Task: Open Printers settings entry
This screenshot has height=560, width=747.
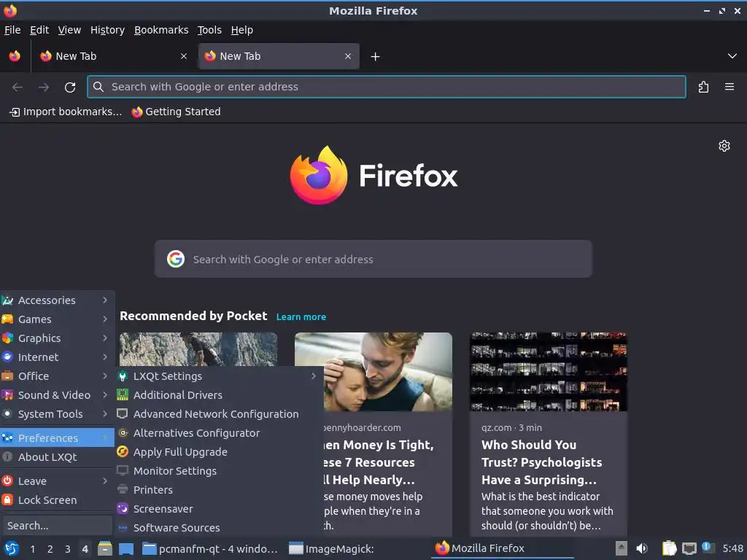Action: click(x=219, y=489)
